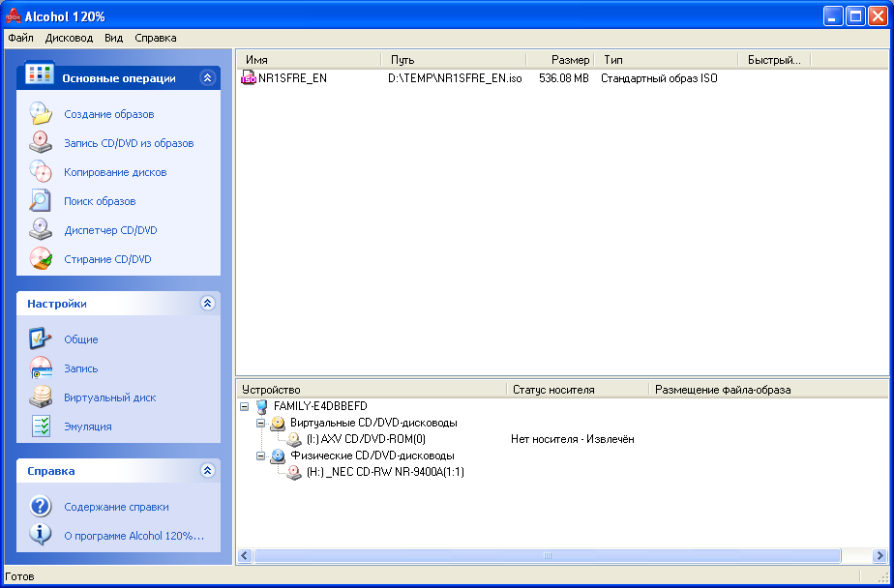
Task: Collapse the Основные операции panel
Action: (x=207, y=78)
